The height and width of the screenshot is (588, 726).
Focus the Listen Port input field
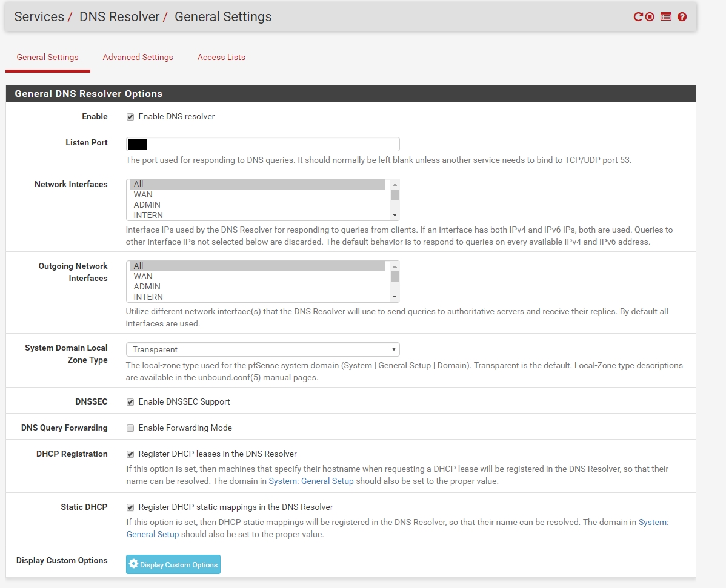point(262,144)
